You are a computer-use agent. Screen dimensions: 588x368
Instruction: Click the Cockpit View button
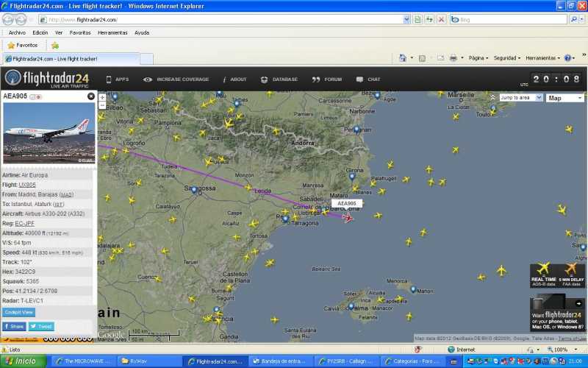[19, 312]
